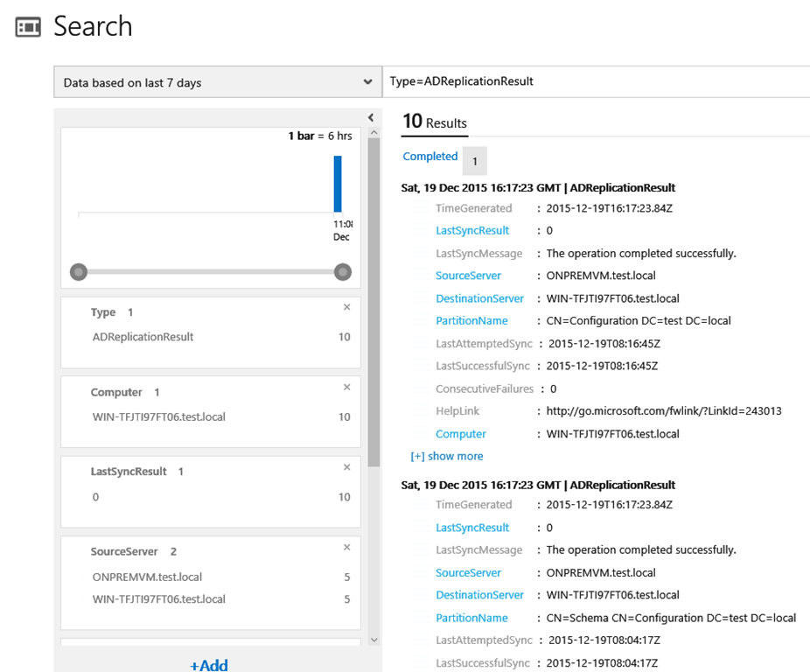Image resolution: width=810 pixels, height=672 pixels.
Task: Click the left time range slider handle
Action: (x=79, y=272)
